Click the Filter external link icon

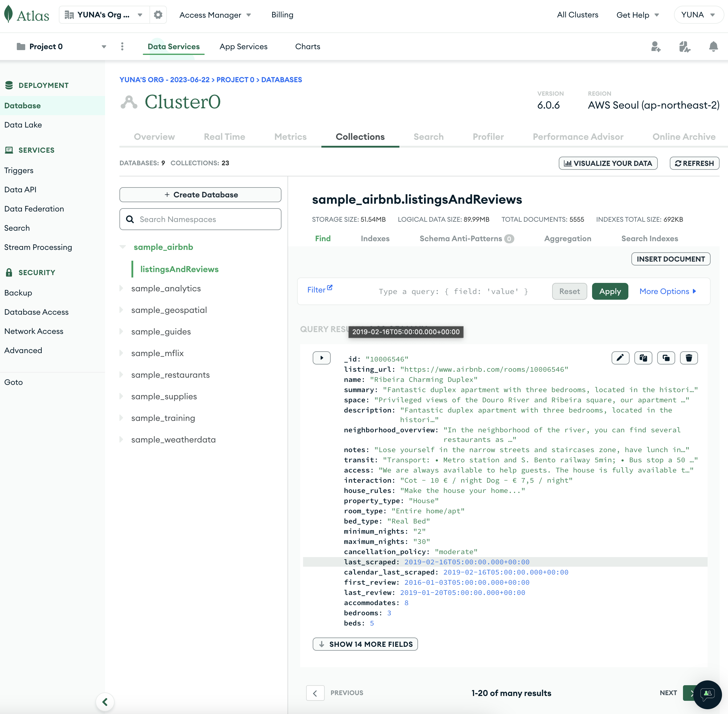[330, 288]
